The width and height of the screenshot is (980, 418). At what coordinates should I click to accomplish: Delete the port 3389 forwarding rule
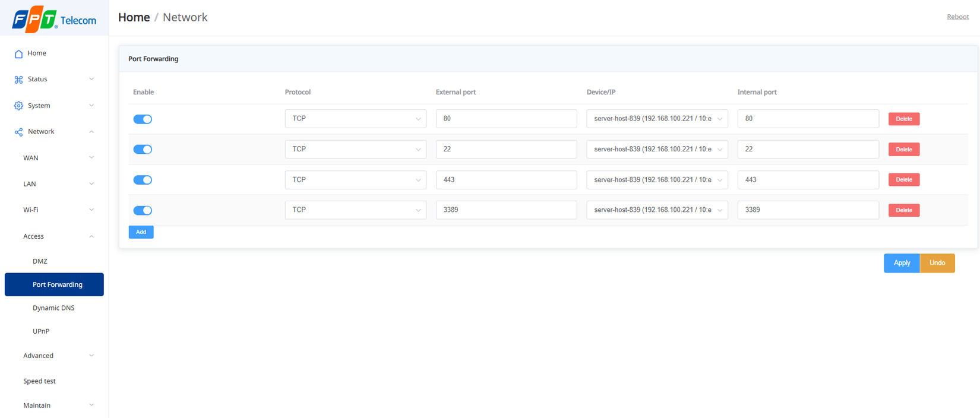pos(903,210)
